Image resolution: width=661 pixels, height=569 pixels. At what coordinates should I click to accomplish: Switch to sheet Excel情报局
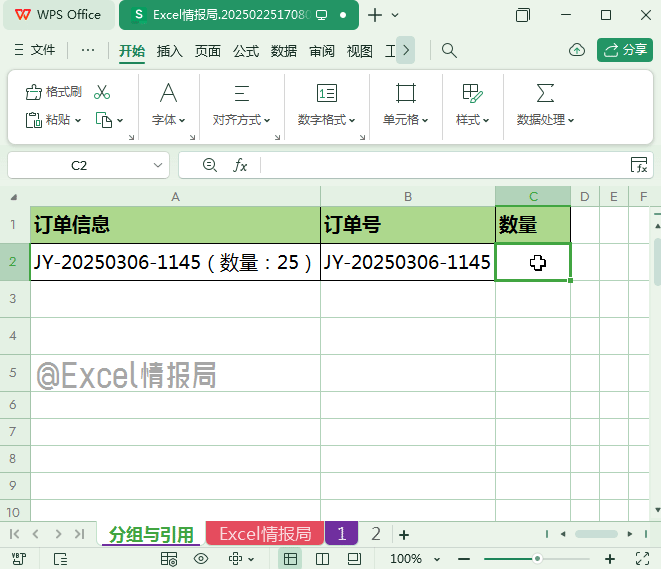pos(265,534)
